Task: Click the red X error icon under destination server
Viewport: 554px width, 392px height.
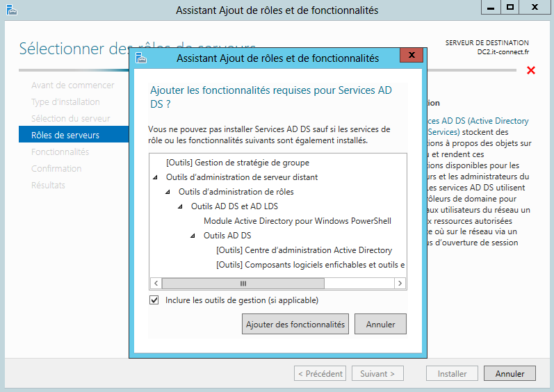Action: tap(531, 70)
